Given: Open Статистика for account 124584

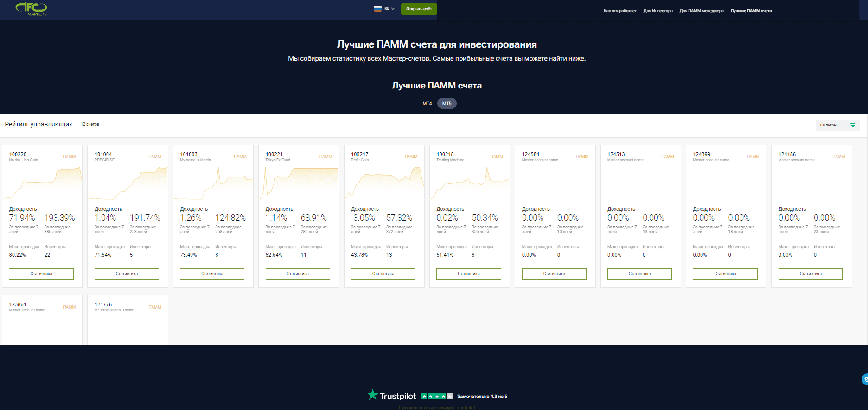Looking at the screenshot, I should click(554, 274).
